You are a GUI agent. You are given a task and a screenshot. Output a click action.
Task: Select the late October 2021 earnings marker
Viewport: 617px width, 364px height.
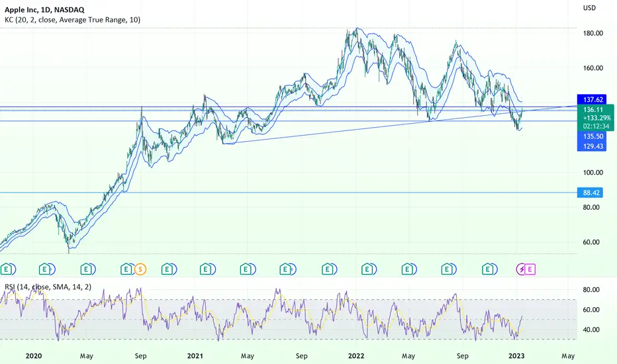point(328,269)
